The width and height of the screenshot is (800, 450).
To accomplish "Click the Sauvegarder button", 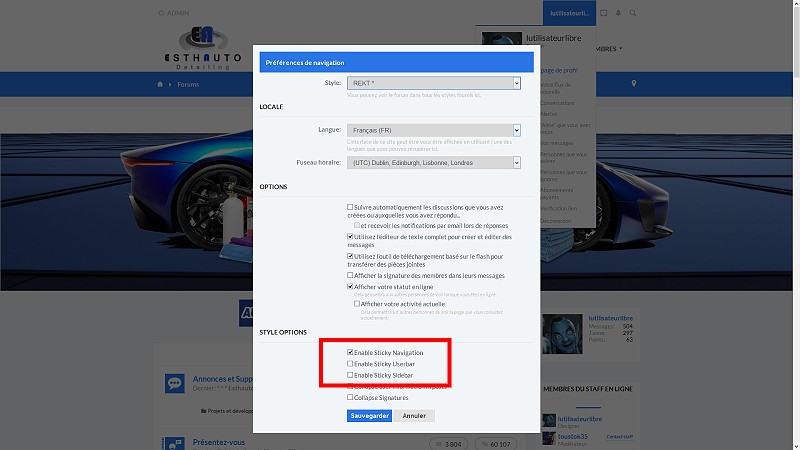I will [x=369, y=415].
